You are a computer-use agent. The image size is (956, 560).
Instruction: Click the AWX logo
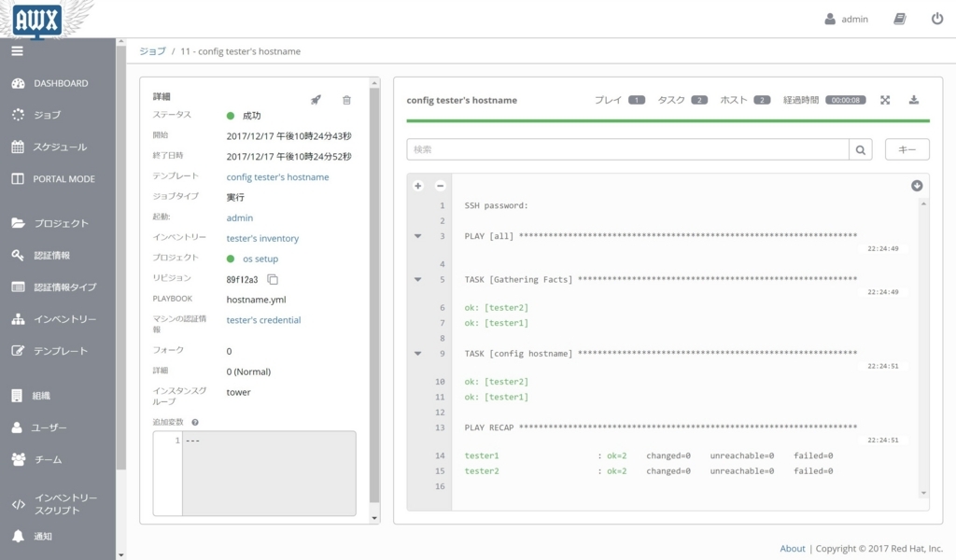[37, 20]
